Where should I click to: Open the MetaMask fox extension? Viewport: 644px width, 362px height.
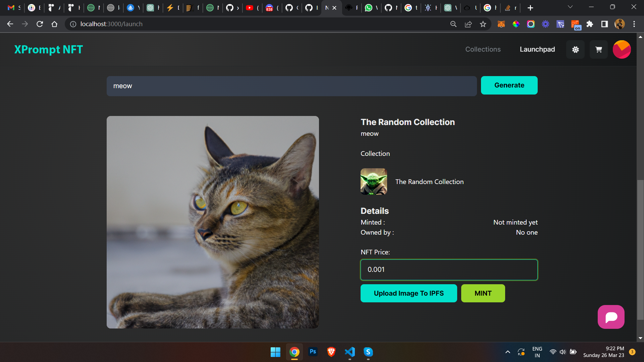(x=501, y=24)
